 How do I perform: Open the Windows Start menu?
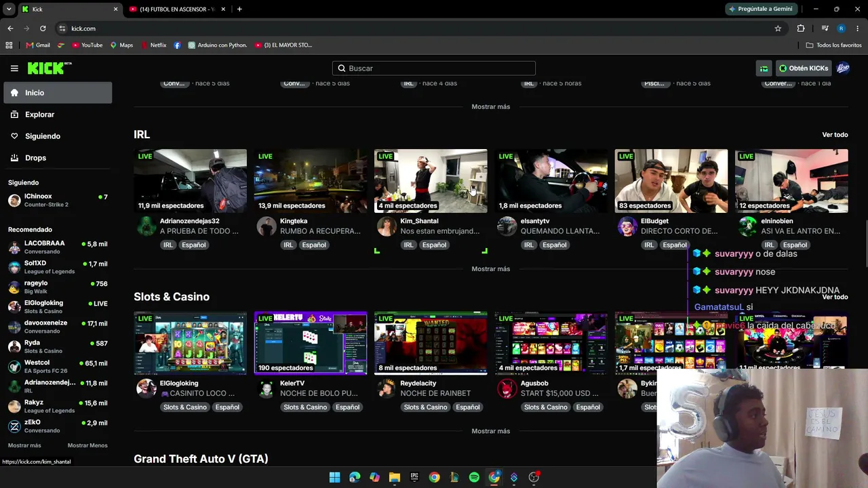[334, 477]
